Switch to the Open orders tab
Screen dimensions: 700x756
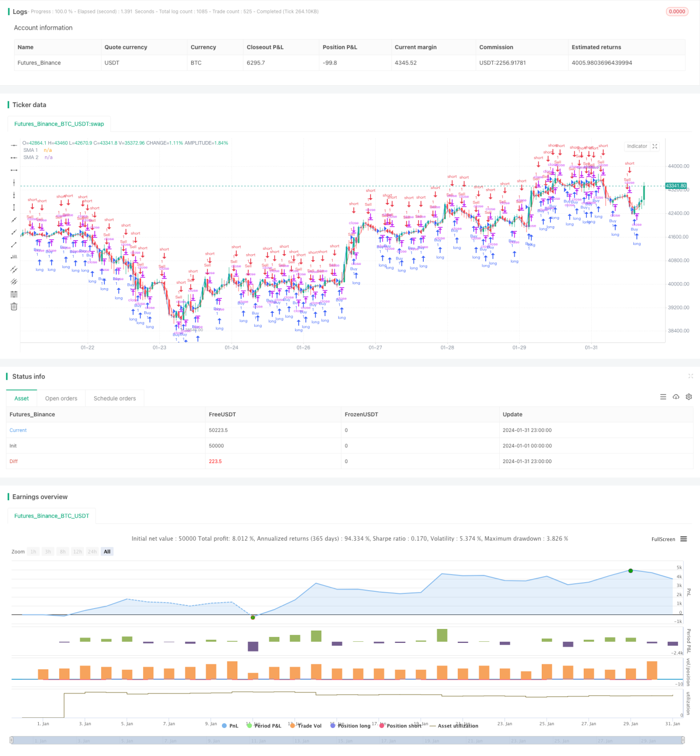[x=61, y=398]
